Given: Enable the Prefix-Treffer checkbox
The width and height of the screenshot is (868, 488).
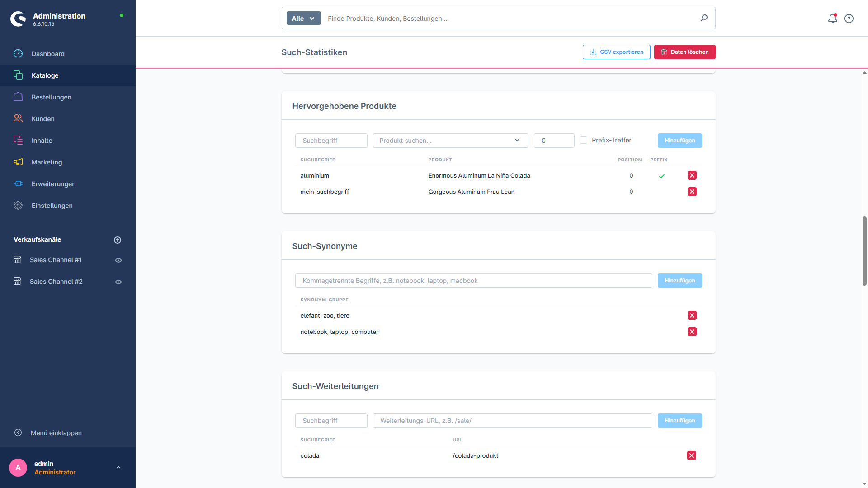Looking at the screenshot, I should pos(584,140).
